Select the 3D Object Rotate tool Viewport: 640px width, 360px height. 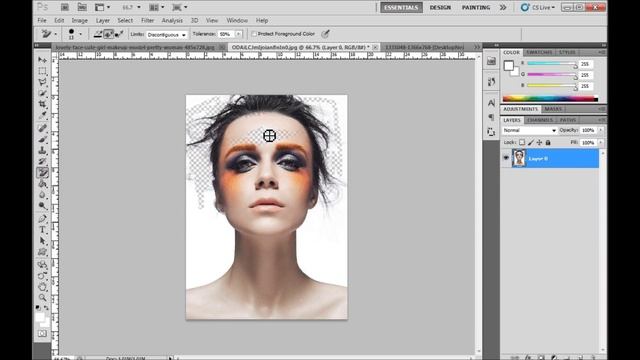(42, 264)
